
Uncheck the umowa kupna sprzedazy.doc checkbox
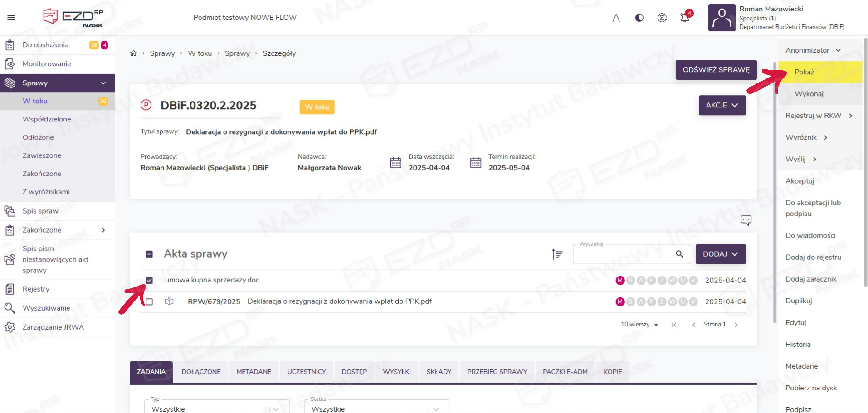[x=149, y=280]
